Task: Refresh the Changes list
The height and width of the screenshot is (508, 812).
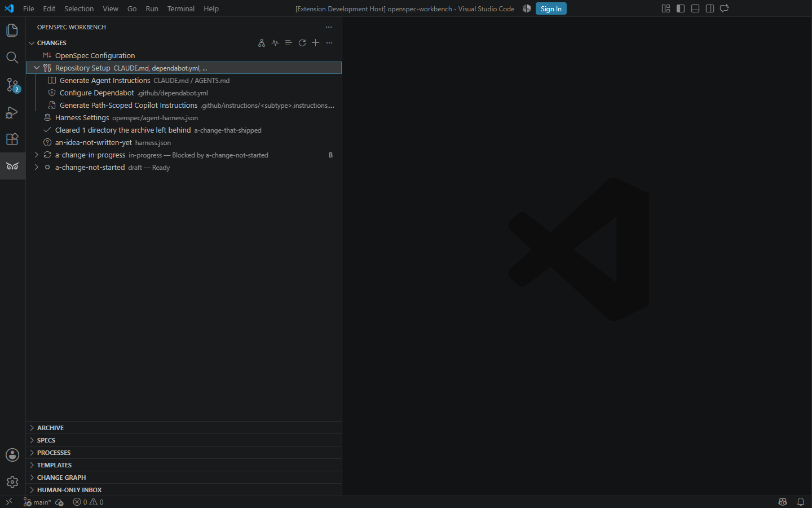Action: pyautogui.click(x=302, y=43)
